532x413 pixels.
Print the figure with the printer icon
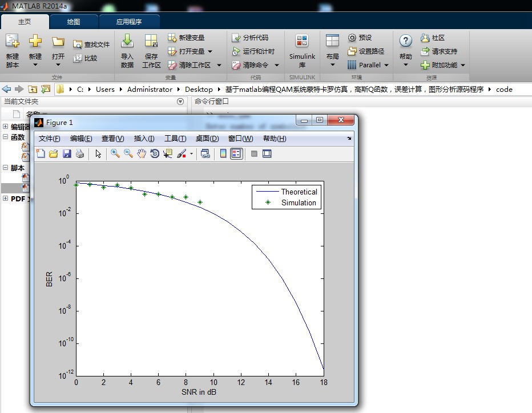[80, 153]
